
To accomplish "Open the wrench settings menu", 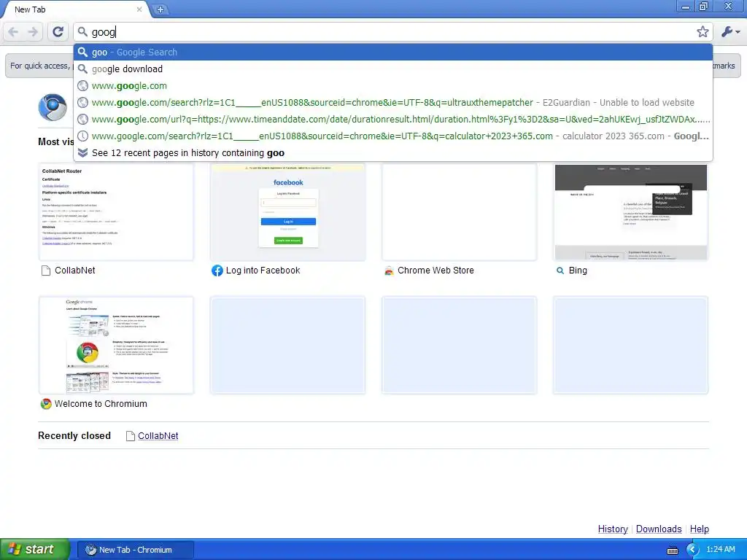I will pos(730,32).
